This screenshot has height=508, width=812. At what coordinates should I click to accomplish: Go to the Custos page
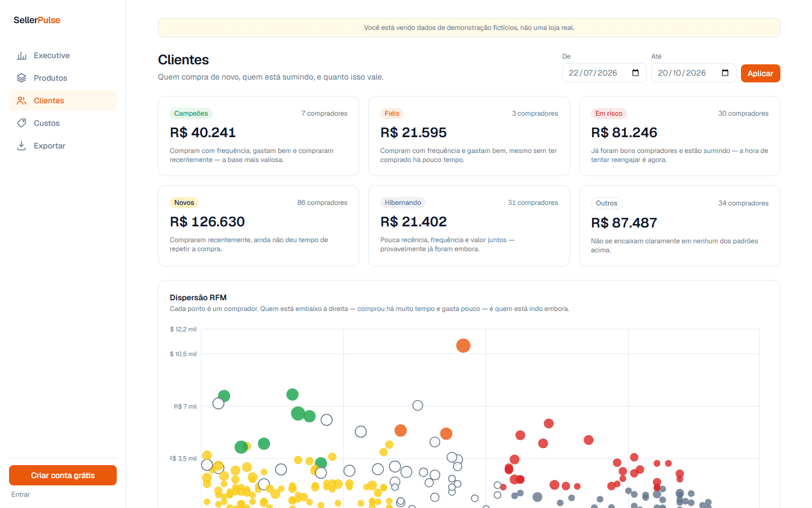63,123
